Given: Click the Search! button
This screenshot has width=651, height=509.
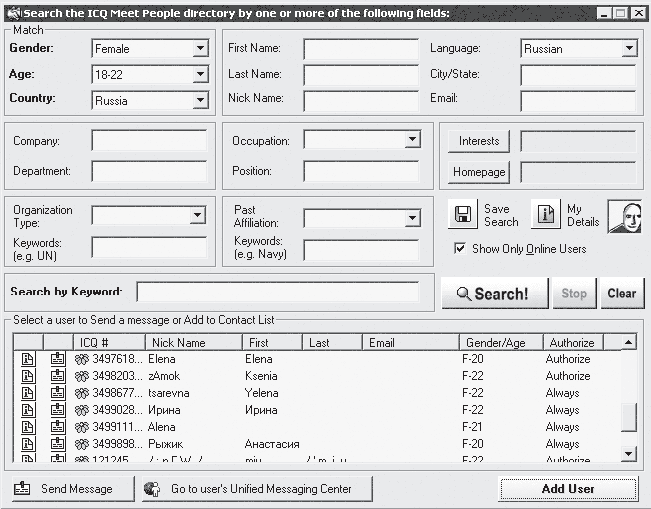Looking at the screenshot, I should (494, 294).
